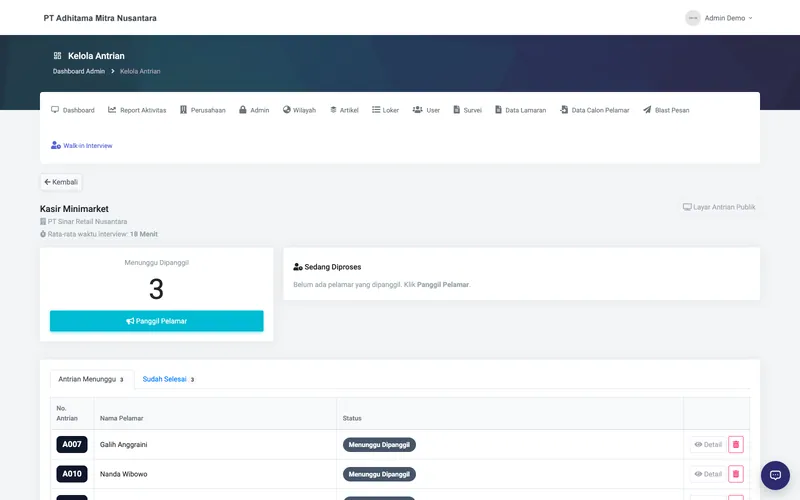Open the Artikel menu item
The width and height of the screenshot is (800, 500).
344,110
